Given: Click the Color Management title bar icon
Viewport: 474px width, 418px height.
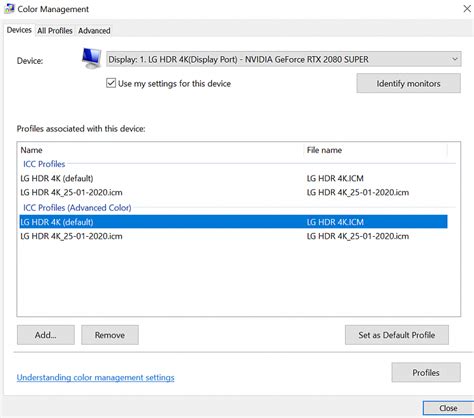Looking at the screenshot, I should (9, 9).
